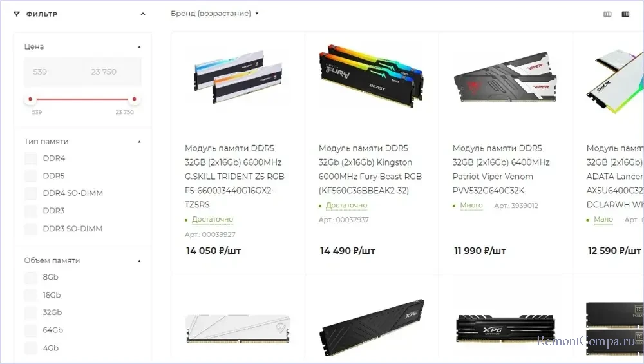Open the Patriot Viper Venom product link

(x=501, y=169)
